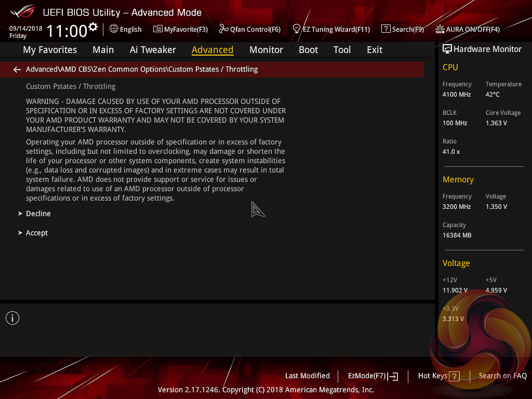532x399 pixels.
Task: Click CPU frequency value 4100 MHz
Action: 456,95
